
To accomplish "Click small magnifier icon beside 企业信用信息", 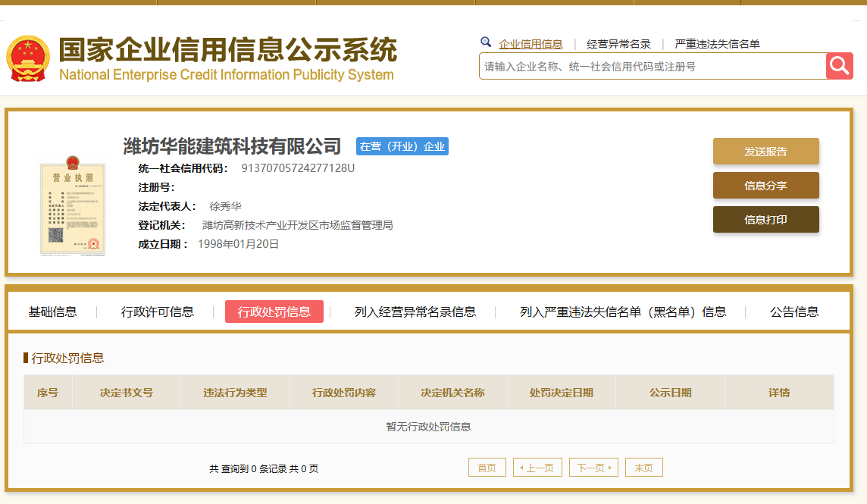I will pyautogui.click(x=486, y=42).
